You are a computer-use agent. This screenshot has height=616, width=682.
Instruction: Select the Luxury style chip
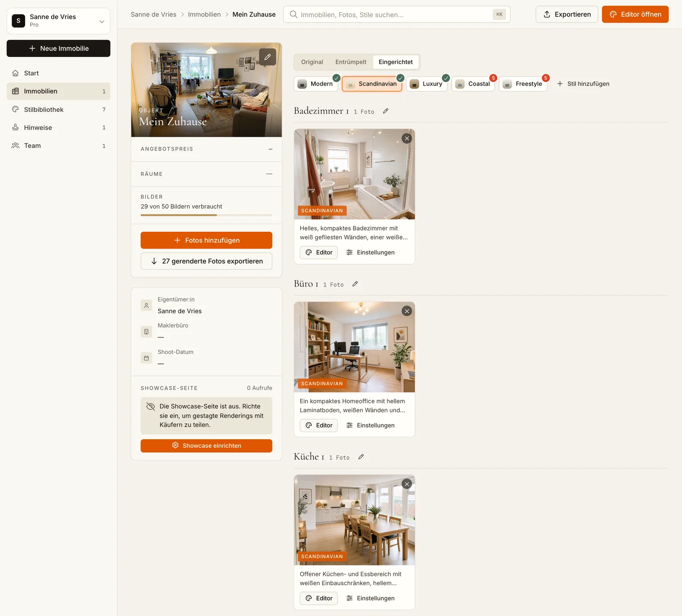click(427, 84)
